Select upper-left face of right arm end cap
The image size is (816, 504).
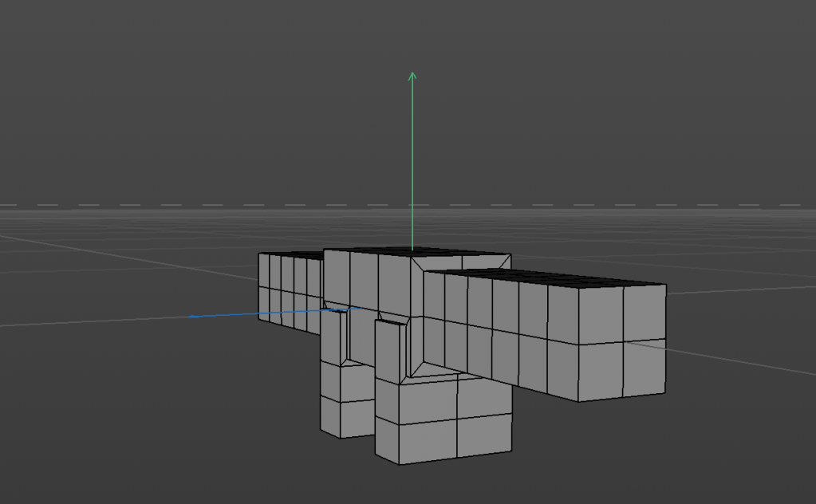601,316
